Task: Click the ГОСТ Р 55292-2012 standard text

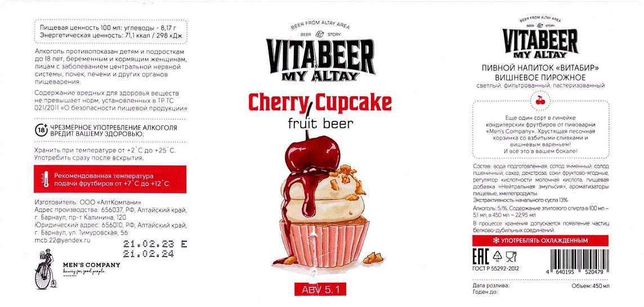Action: click(496, 269)
